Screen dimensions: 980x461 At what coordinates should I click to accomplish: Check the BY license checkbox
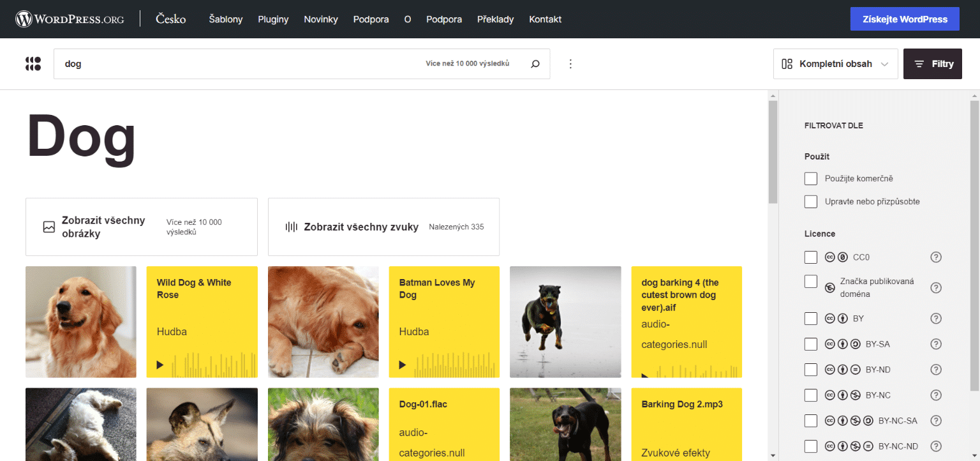[811, 319]
